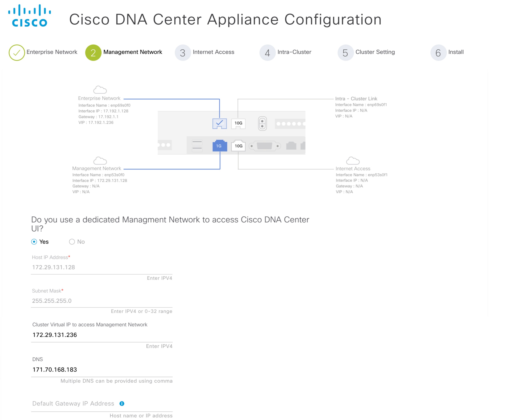Click the checked enterprise port icon
The height and width of the screenshot is (420, 509).
[x=219, y=123]
